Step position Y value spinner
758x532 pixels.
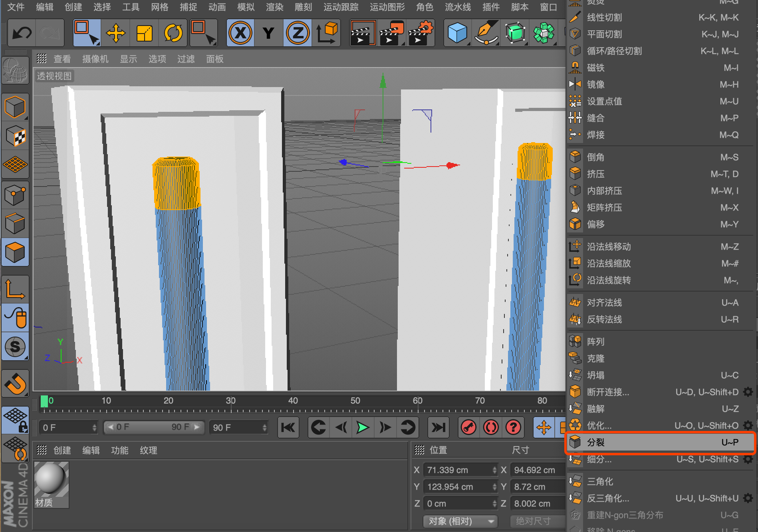495,487
